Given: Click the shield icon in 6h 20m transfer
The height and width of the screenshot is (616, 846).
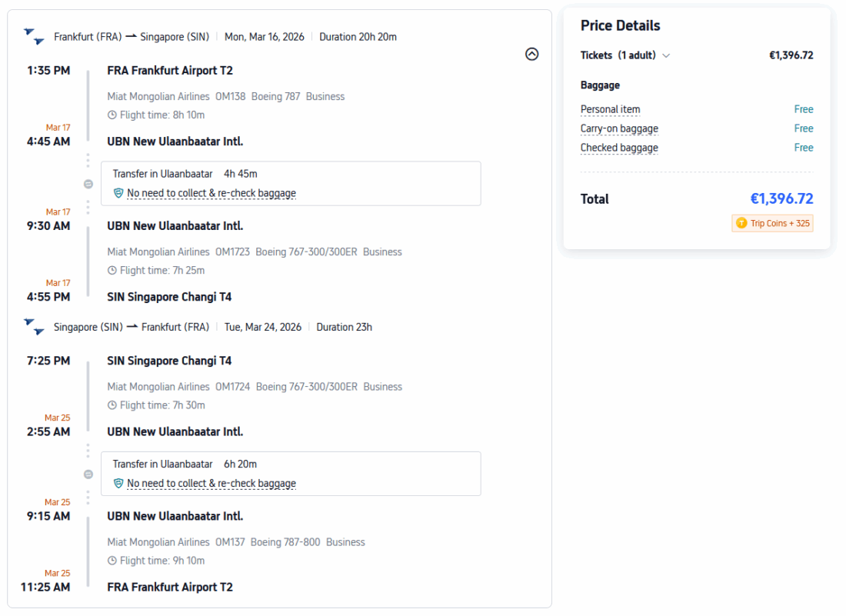Looking at the screenshot, I should pos(118,483).
